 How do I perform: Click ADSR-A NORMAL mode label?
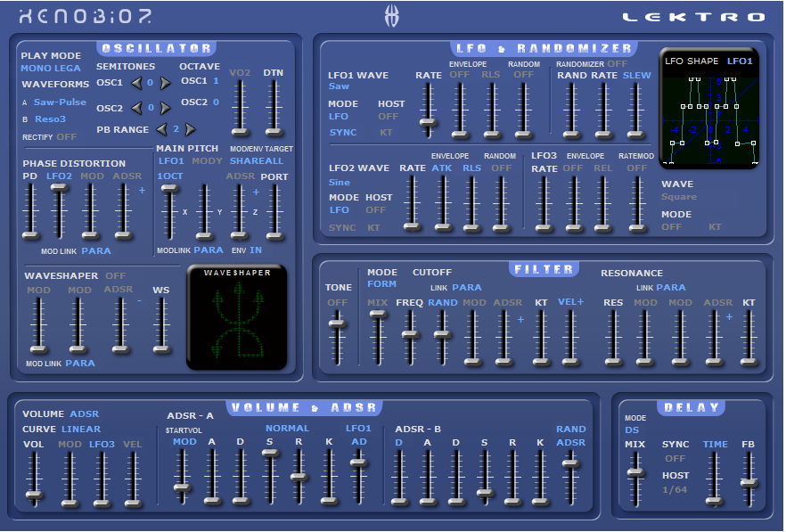click(287, 429)
